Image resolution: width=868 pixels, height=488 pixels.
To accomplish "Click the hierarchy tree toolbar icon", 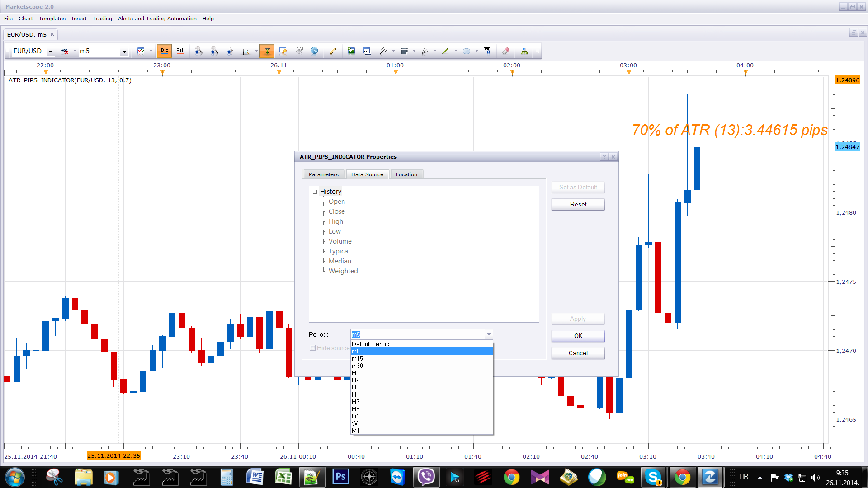I will click(524, 51).
